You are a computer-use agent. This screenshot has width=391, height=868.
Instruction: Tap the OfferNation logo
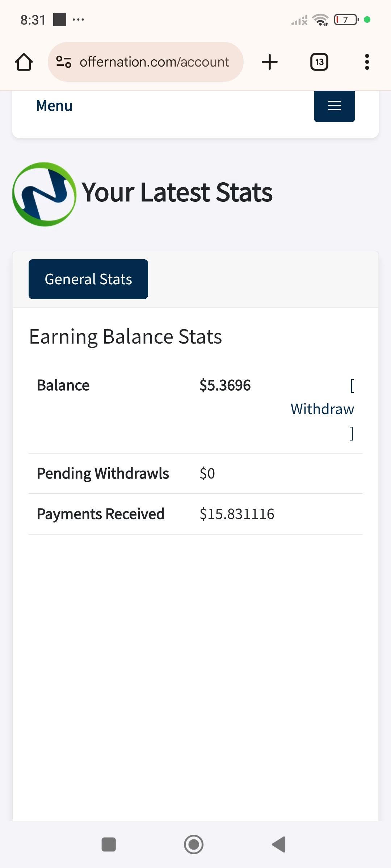(44, 194)
